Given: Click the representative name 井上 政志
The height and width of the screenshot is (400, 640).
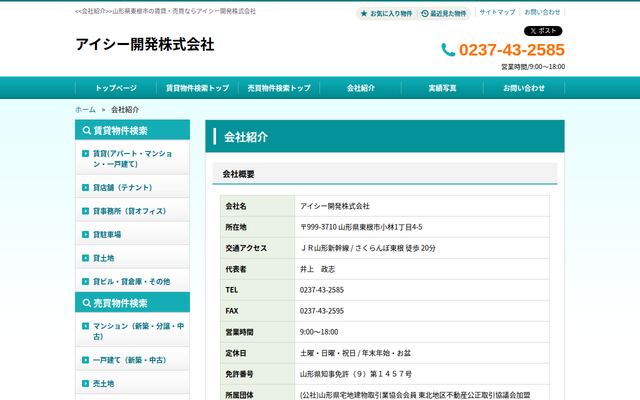Looking at the screenshot, I should 318,269.
